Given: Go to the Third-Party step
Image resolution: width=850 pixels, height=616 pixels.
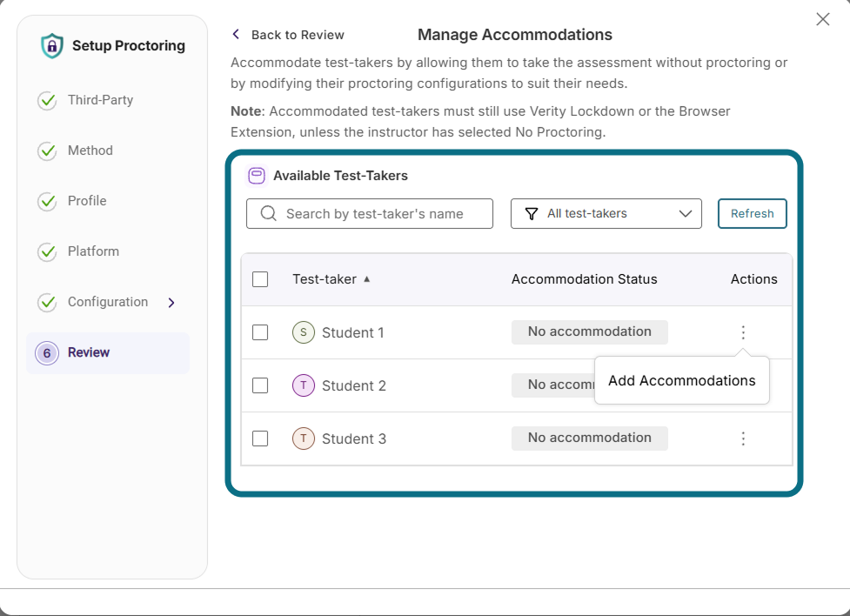Looking at the screenshot, I should coord(100,100).
